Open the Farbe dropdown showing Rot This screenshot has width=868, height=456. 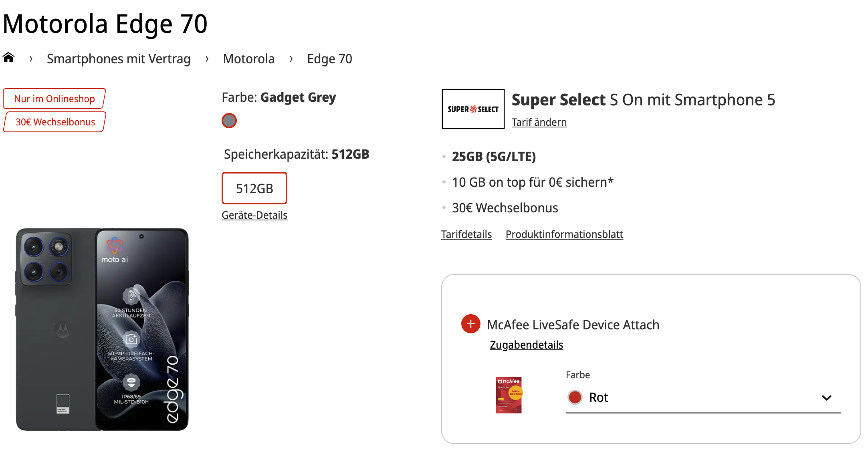[x=702, y=397]
